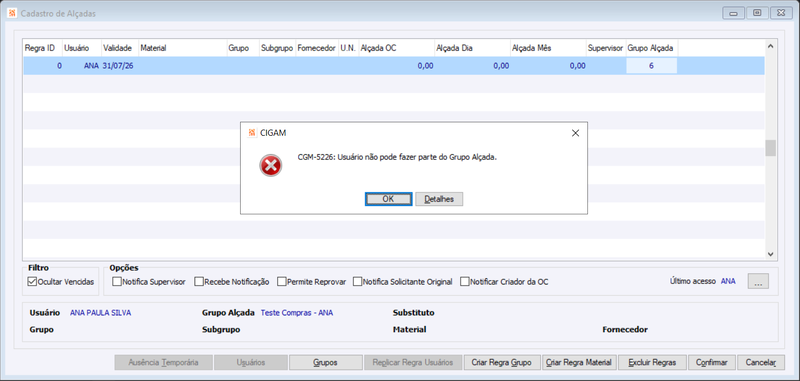Maximize the Cadastro de Alçadas window

(758, 13)
